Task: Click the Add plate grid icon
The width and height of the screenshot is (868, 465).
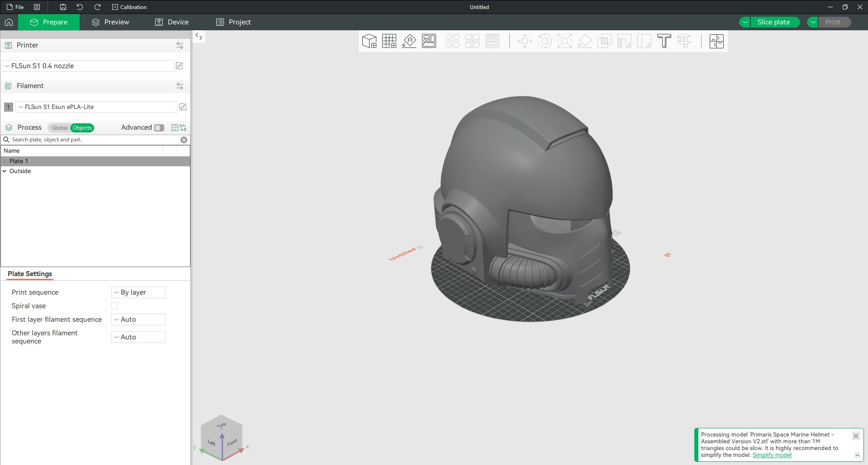Action: 389,42
